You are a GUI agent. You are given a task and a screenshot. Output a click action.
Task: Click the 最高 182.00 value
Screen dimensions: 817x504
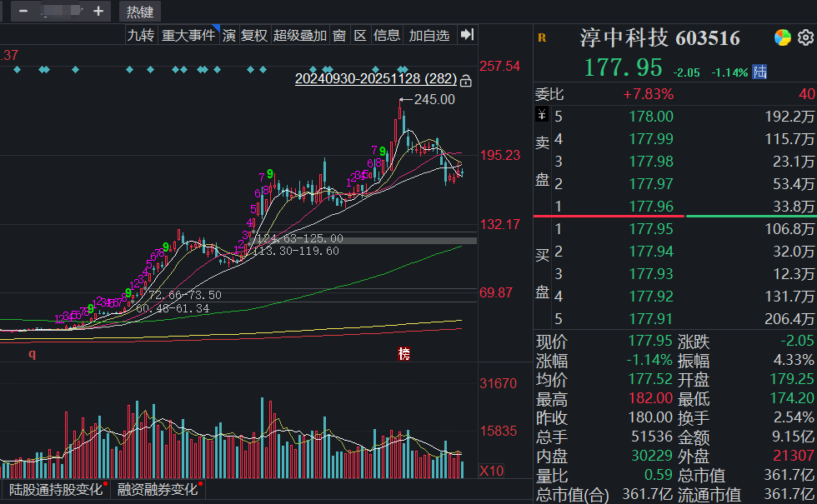(650, 398)
